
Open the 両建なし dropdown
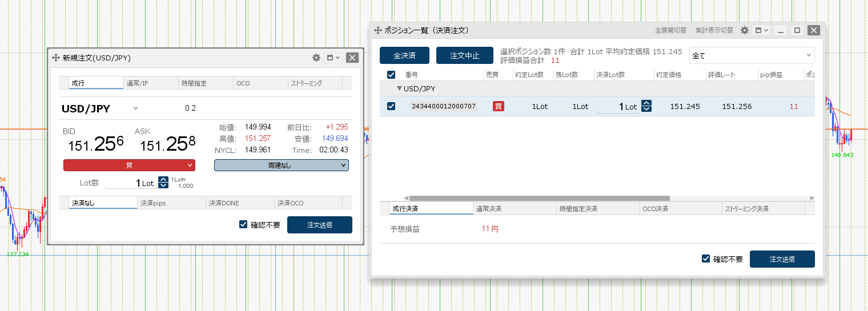(281, 165)
